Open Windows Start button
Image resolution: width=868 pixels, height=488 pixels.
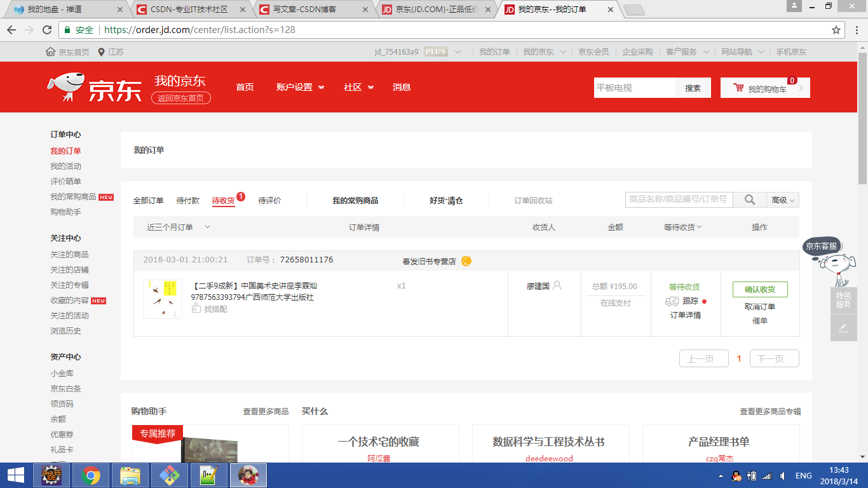pos(15,475)
